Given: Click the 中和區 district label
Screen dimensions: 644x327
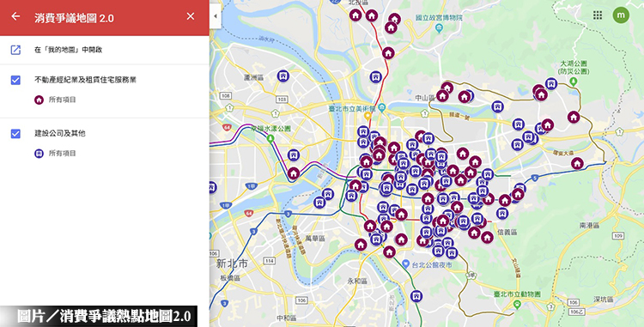Looking at the screenshot, I should [286, 318].
